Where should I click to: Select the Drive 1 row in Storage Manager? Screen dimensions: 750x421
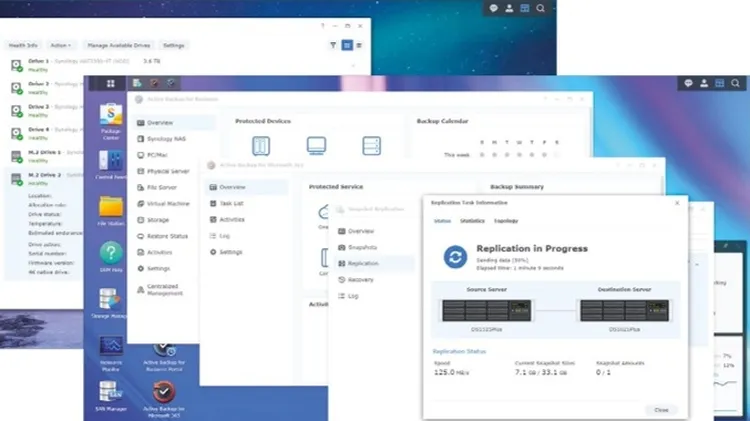pos(187,65)
